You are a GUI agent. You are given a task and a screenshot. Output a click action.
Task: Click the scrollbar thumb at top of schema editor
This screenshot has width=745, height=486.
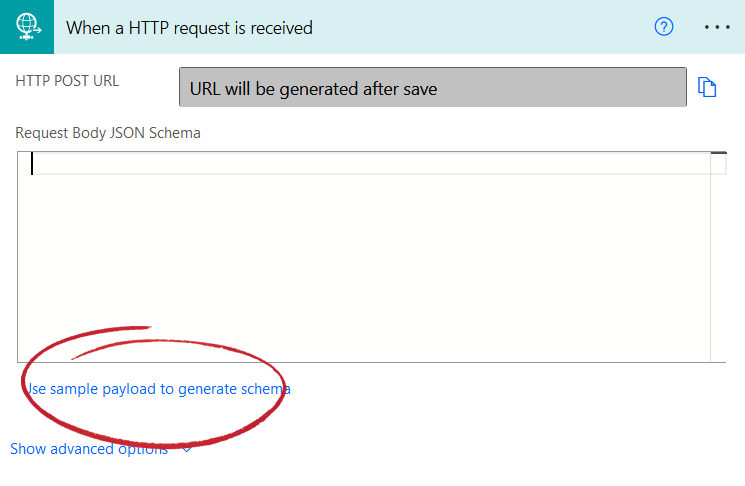click(x=718, y=153)
